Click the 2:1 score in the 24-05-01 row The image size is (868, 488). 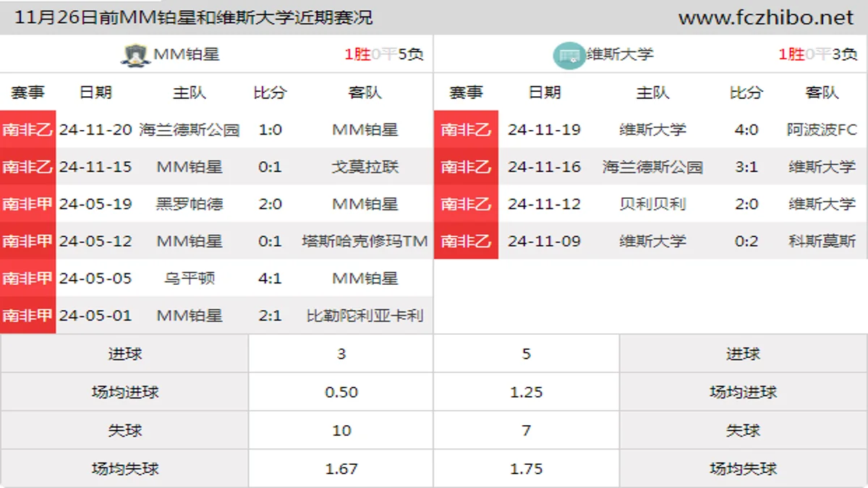click(x=270, y=315)
